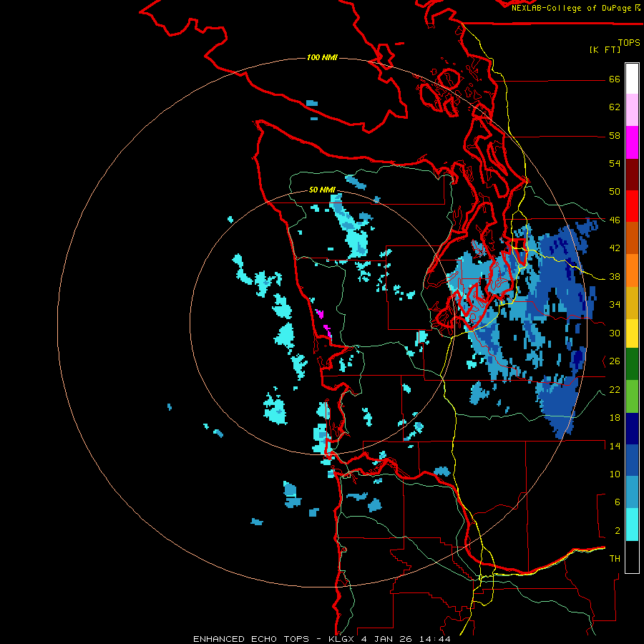Click the black TH legend swatch
This screenshot has height=644, width=644.
[632, 557]
